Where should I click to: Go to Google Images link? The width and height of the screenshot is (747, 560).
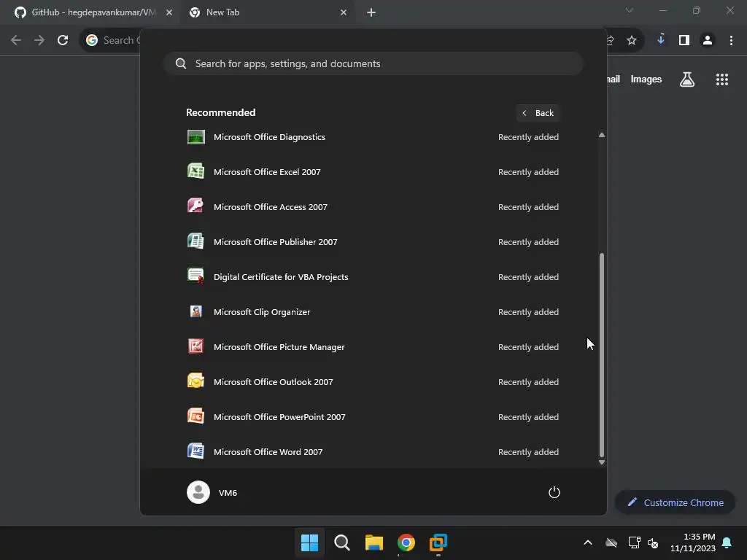click(646, 79)
